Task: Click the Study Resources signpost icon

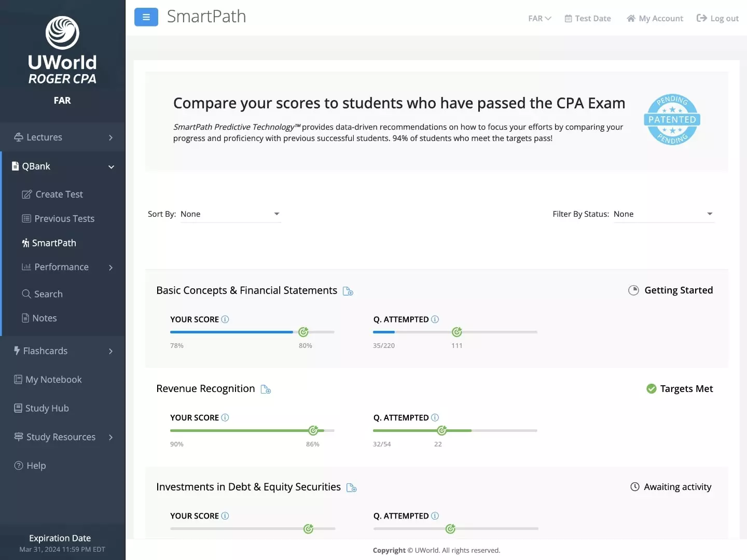Action: pyautogui.click(x=19, y=437)
